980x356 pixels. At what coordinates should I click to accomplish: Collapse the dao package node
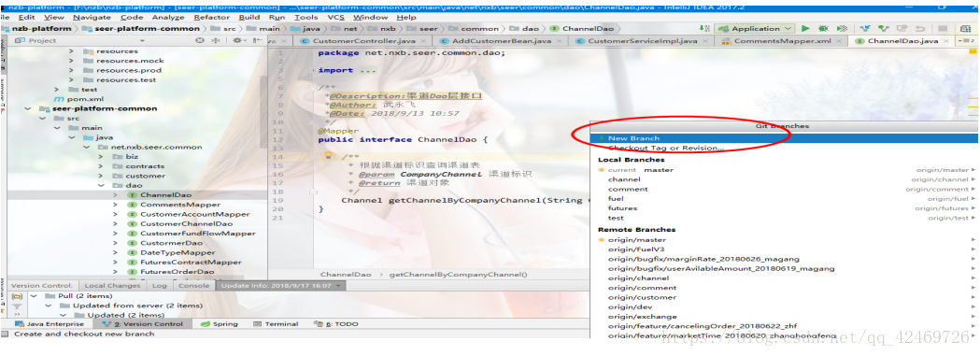pos(101,186)
